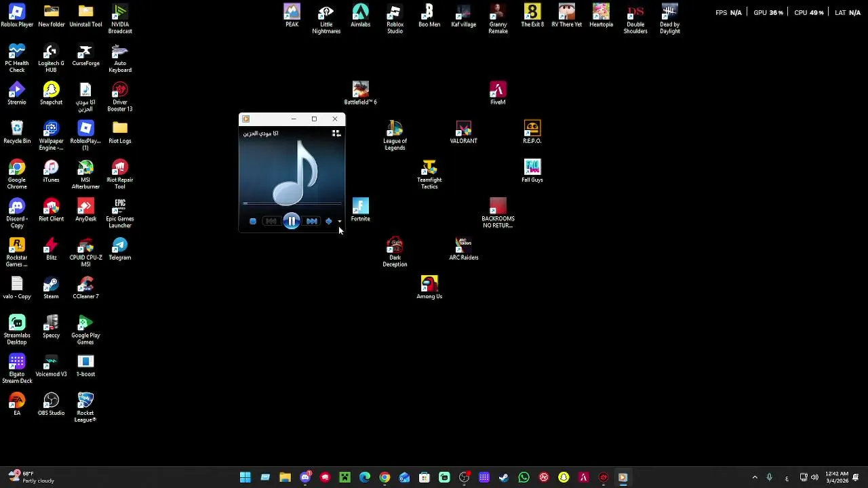Image resolution: width=868 pixels, height=488 pixels.
Task: Launch OBS Studio shortcut
Action: click(52, 405)
